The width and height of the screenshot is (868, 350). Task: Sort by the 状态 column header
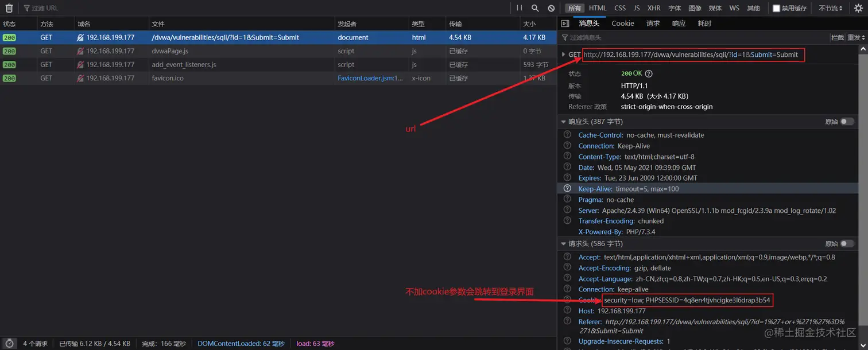click(x=18, y=24)
